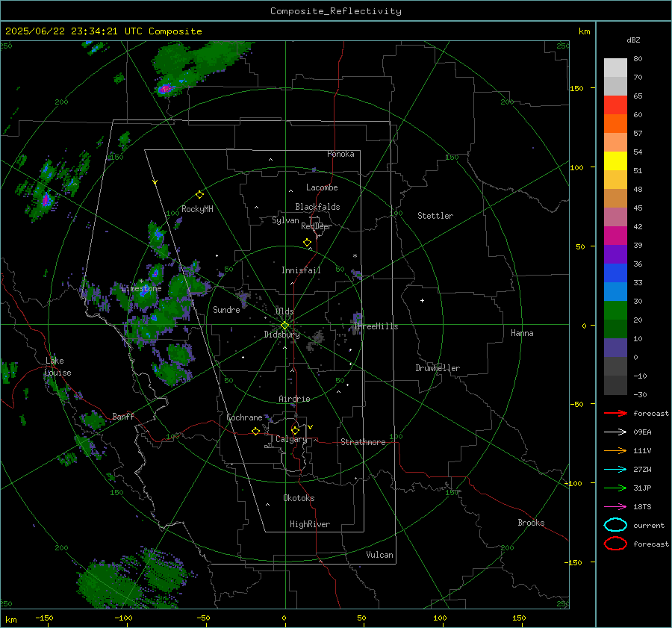Click the yellow diamond marker below RedDeer
Screen dimensions: 672x628
pyautogui.click(x=307, y=243)
